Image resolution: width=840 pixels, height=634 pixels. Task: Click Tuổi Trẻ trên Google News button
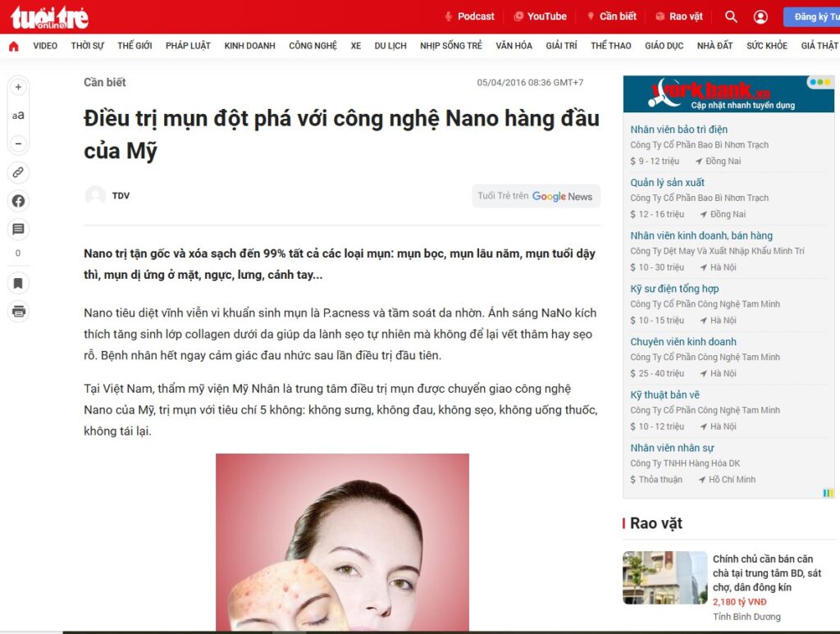tap(536, 196)
